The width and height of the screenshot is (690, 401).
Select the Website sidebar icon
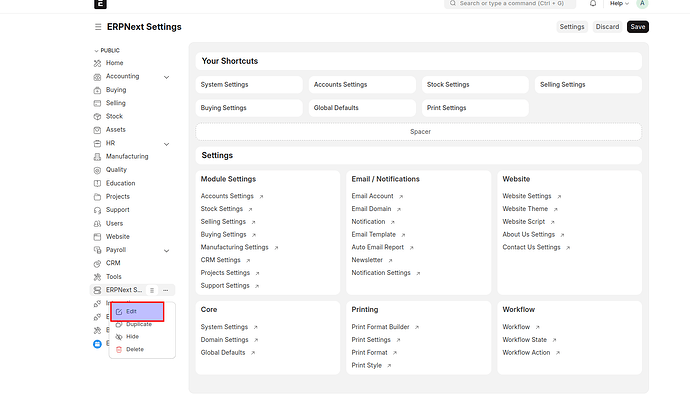[x=97, y=237]
